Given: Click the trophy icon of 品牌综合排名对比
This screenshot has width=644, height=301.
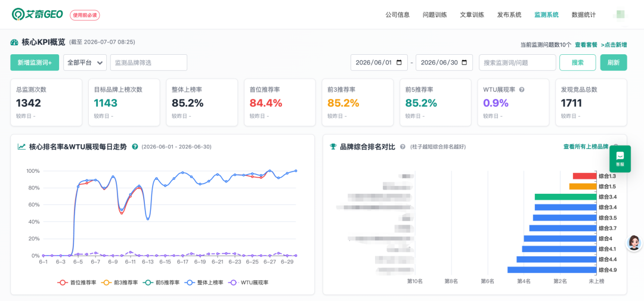Looking at the screenshot, I should click(333, 147).
